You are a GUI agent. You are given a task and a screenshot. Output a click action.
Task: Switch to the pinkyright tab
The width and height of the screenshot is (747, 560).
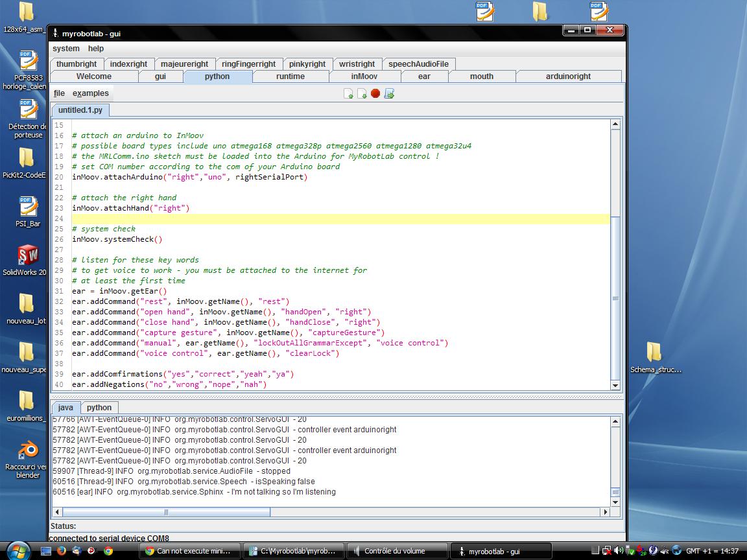pos(307,64)
